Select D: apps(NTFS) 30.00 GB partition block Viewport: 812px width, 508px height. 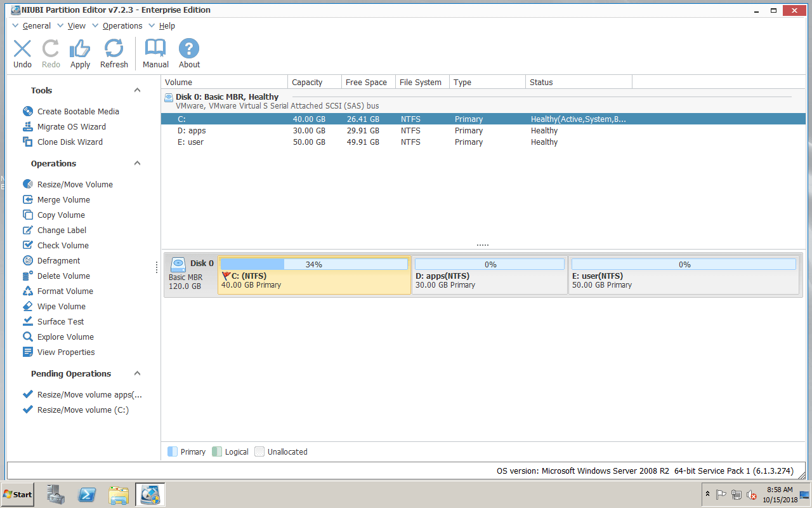click(x=490, y=275)
